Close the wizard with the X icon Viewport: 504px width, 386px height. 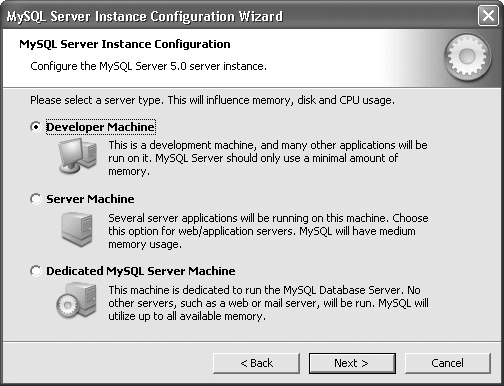(488, 16)
